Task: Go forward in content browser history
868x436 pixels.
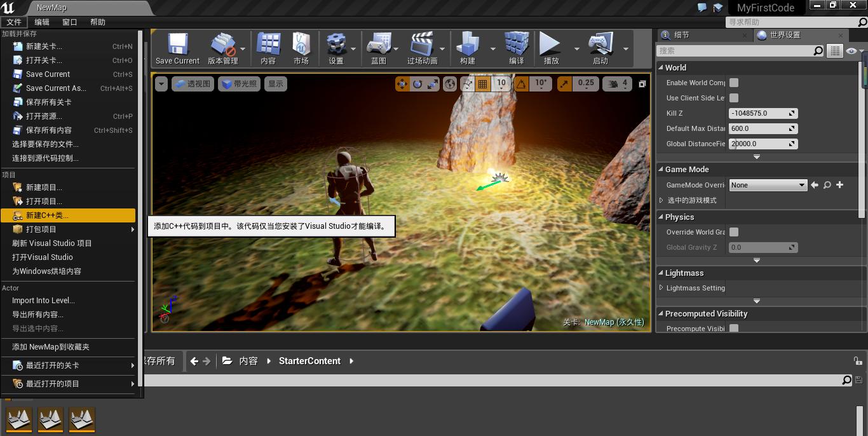Action: click(207, 361)
